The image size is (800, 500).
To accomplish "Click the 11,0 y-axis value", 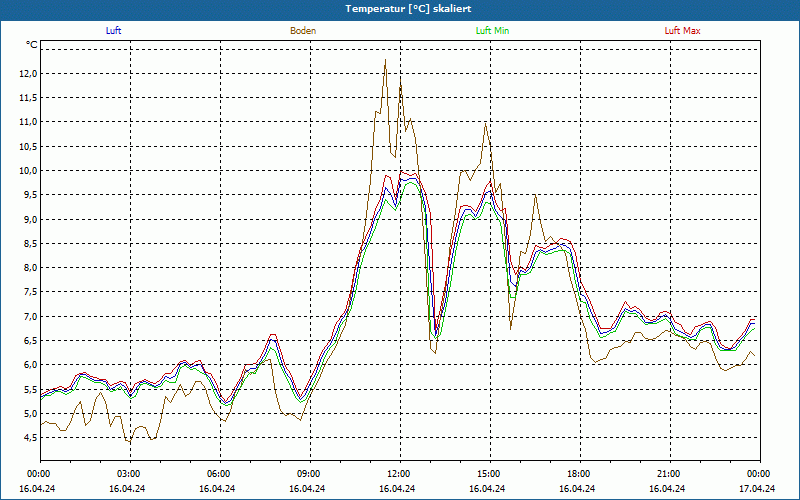I will pyautogui.click(x=29, y=122).
